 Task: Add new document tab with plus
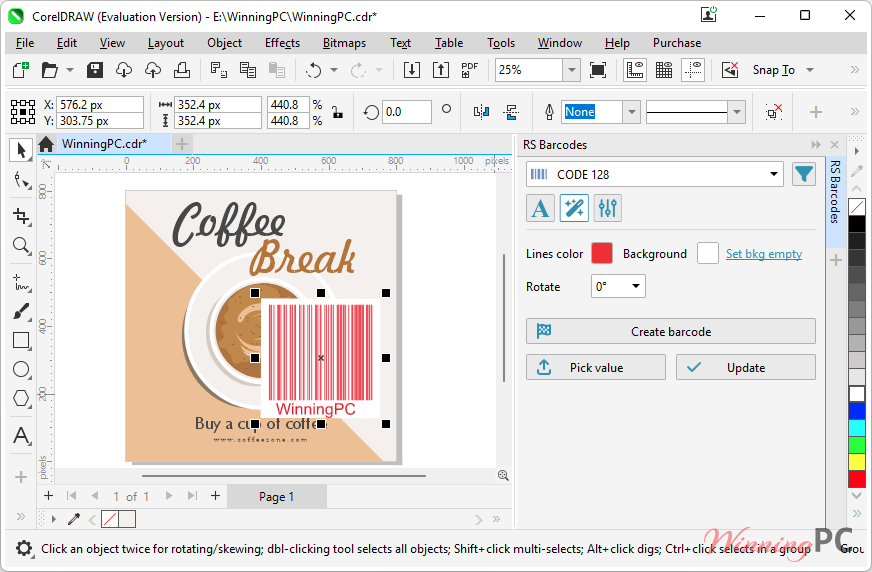click(181, 145)
